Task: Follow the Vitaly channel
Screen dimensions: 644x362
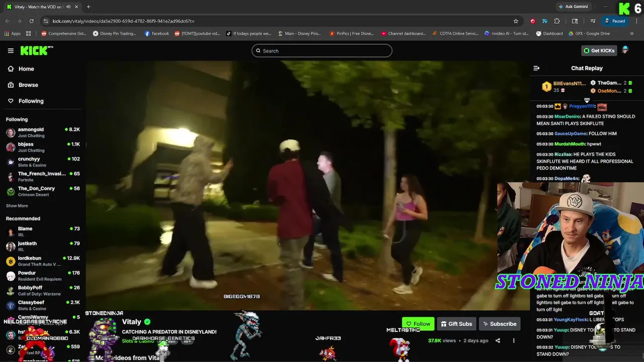Action: click(418, 324)
